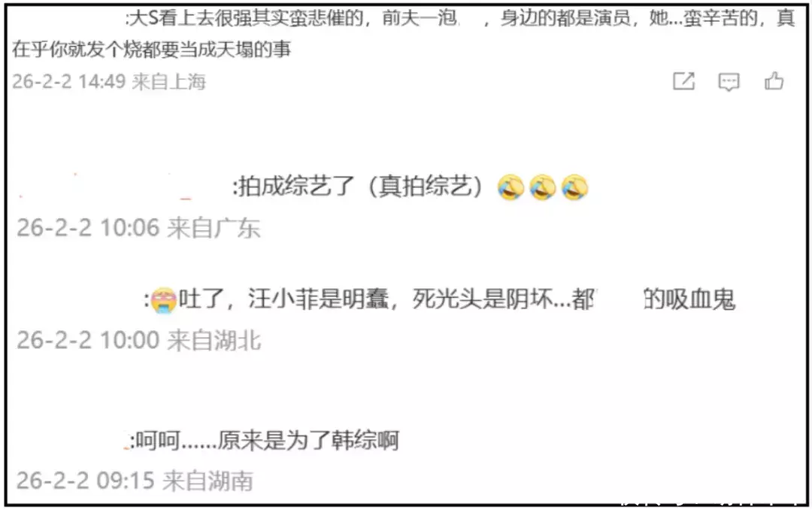This screenshot has width=812, height=510.
Task: Click the middle laughing-crying emoji
Action: [543, 187]
